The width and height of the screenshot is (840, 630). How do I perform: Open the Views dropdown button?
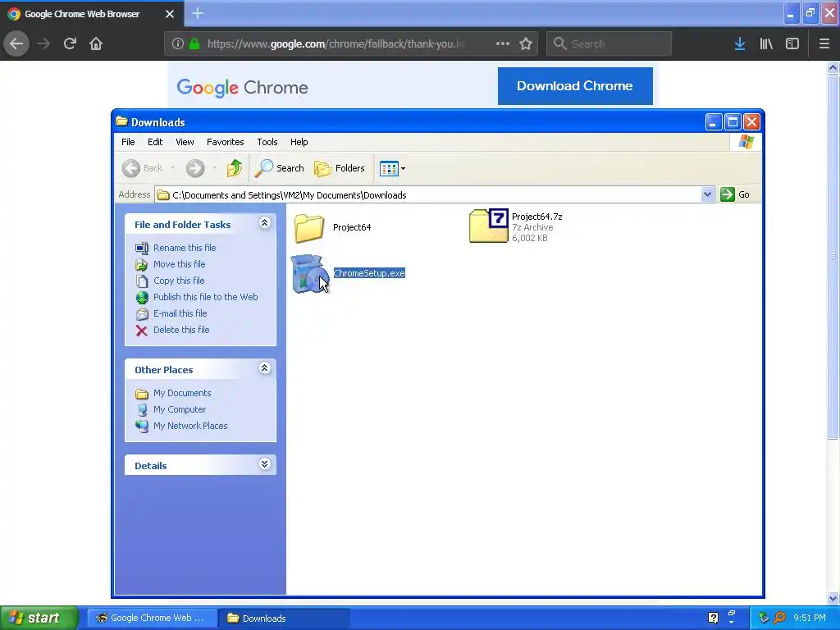pos(393,169)
